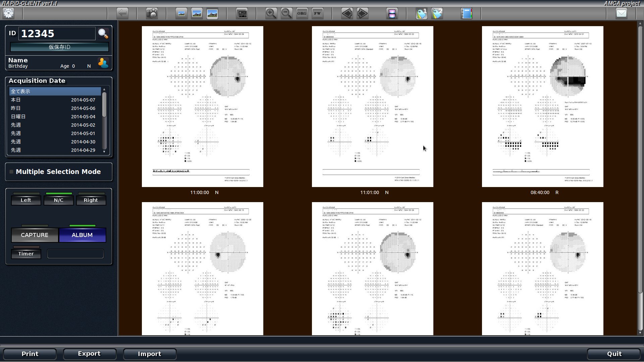The image size is (644, 362).
Task: Select Right eye filter button
Action: coord(91,200)
